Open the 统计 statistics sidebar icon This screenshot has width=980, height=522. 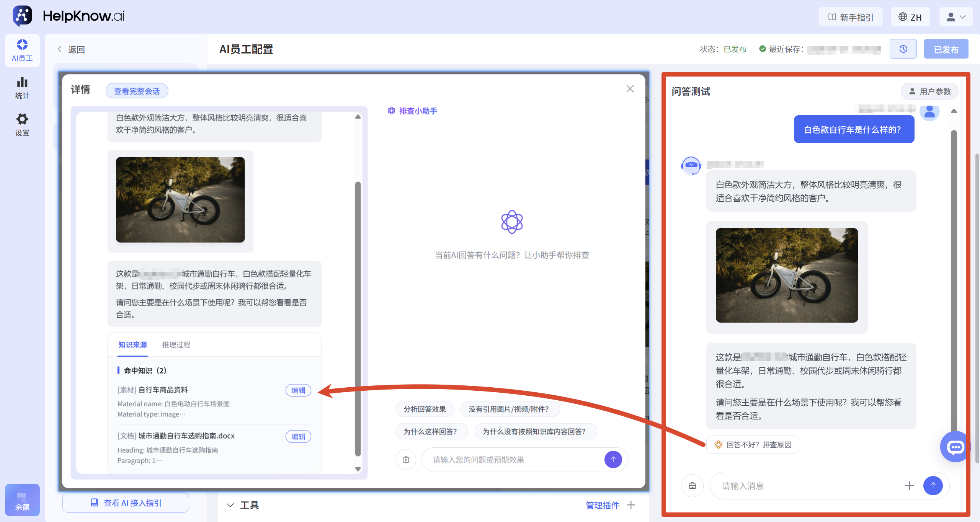coord(22,88)
